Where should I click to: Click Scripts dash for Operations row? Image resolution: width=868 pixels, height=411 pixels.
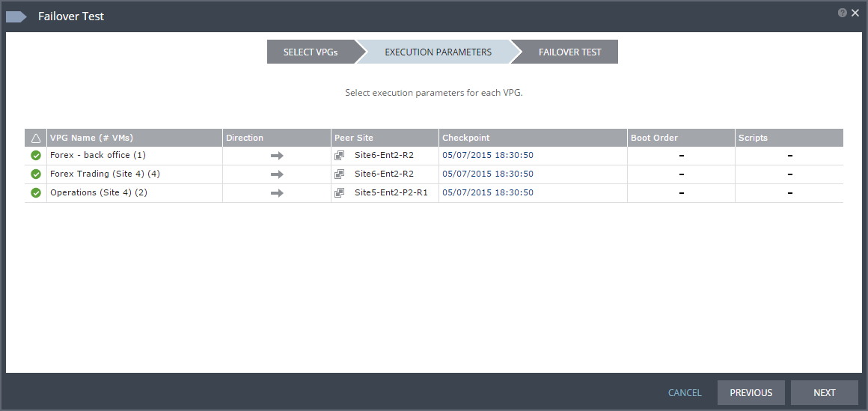tap(790, 193)
